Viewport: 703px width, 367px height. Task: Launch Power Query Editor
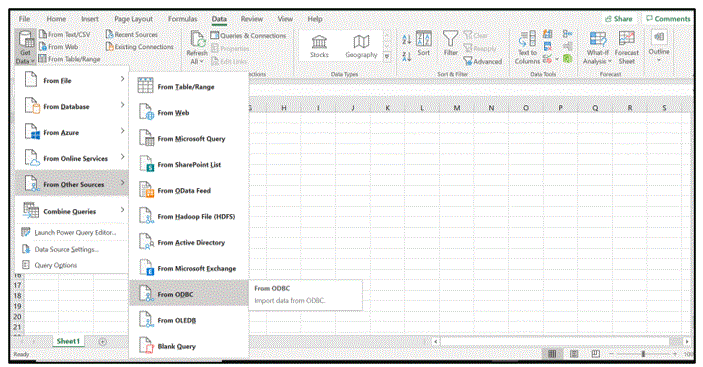click(x=72, y=232)
